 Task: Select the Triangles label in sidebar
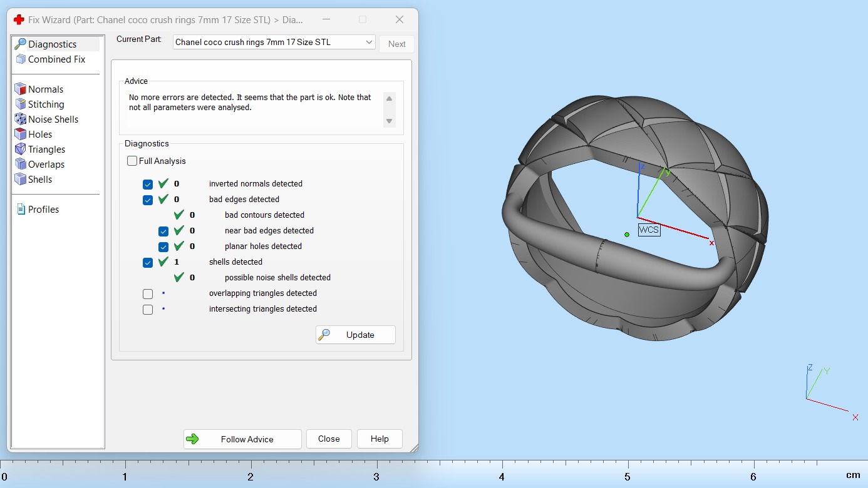(x=47, y=150)
